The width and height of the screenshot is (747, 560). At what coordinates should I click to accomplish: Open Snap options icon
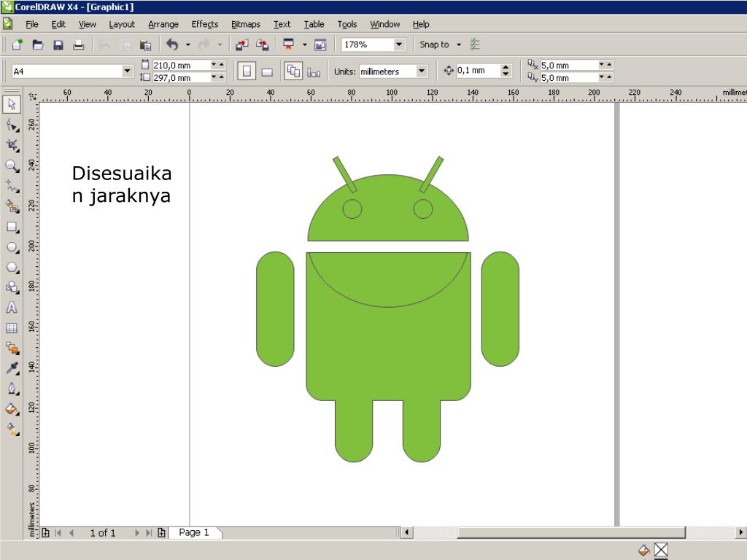475,44
